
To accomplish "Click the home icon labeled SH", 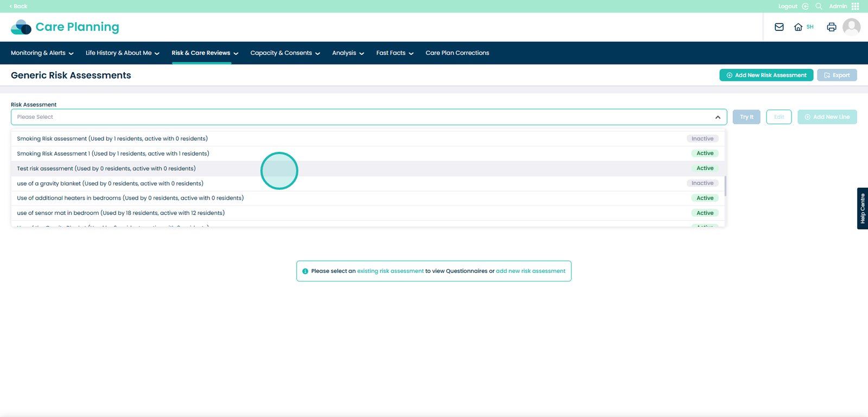I will [x=798, y=27].
